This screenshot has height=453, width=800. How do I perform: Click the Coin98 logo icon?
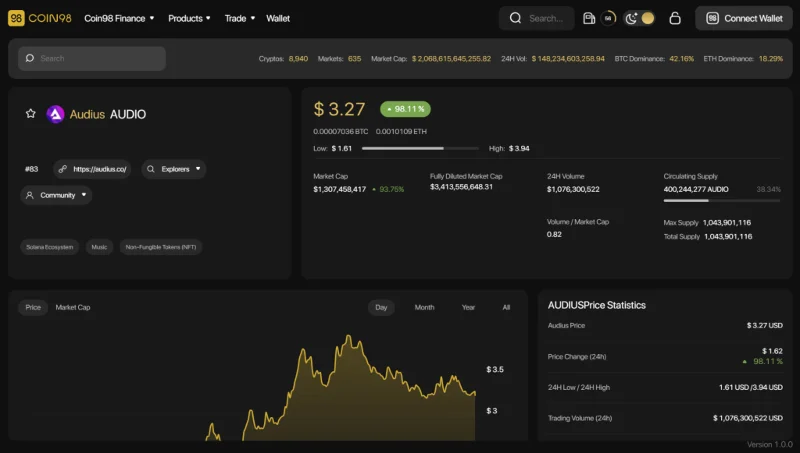coord(16,18)
